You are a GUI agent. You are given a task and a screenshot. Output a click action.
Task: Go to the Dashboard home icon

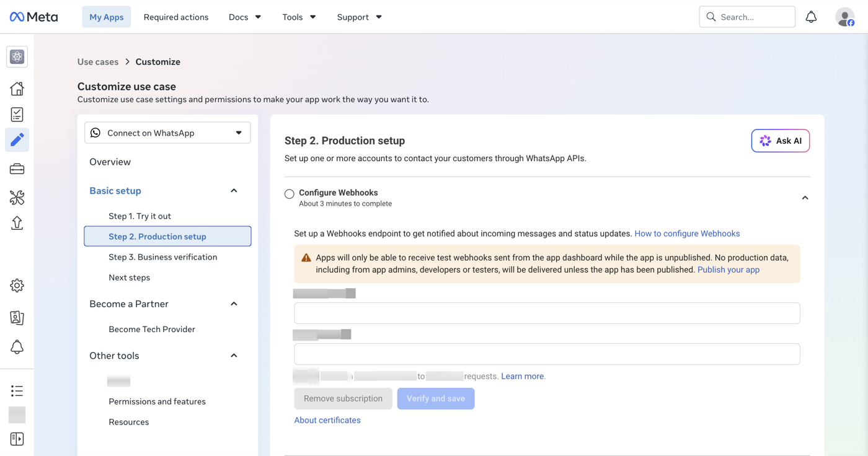(x=17, y=89)
